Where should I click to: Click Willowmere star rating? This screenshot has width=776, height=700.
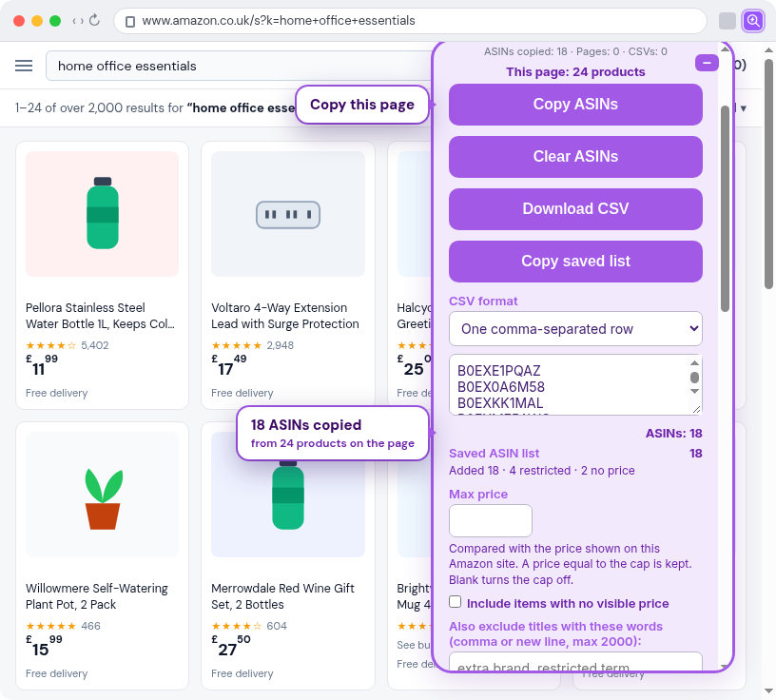pyautogui.click(x=51, y=626)
